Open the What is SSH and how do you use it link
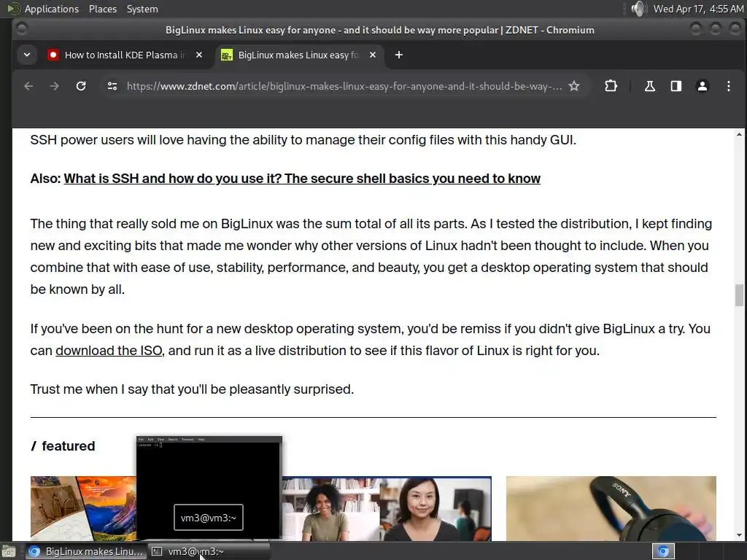 (302, 179)
